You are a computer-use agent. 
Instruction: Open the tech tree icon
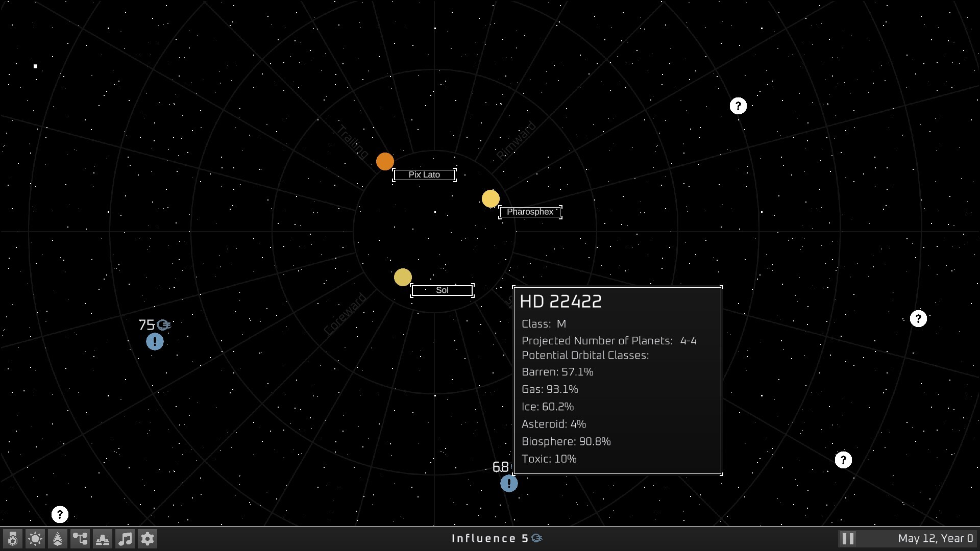(80, 538)
